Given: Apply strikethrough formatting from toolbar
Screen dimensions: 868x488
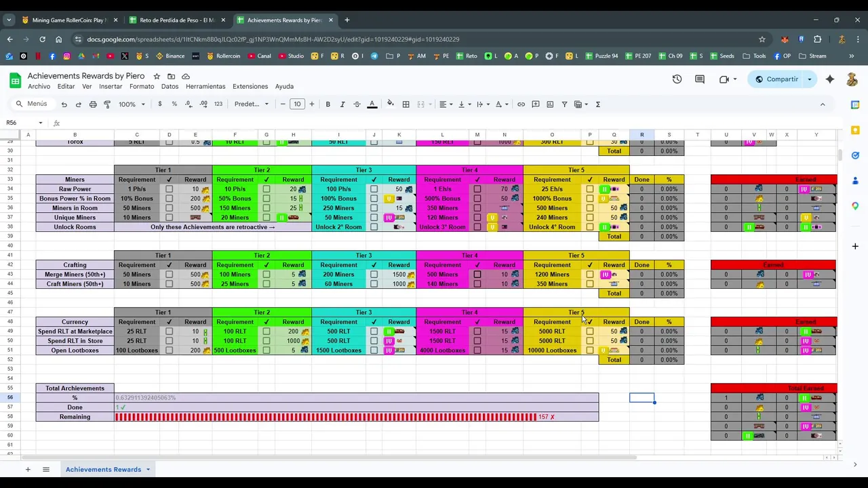Looking at the screenshot, I should (357, 104).
